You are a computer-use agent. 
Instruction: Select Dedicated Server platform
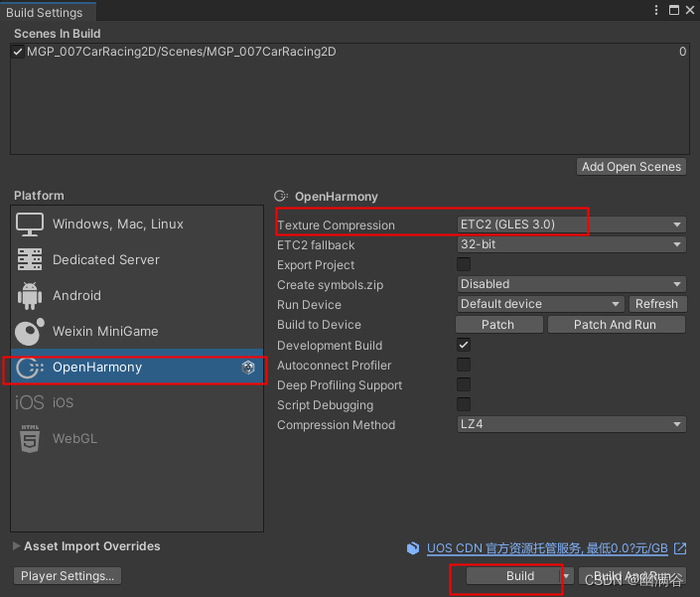click(137, 259)
